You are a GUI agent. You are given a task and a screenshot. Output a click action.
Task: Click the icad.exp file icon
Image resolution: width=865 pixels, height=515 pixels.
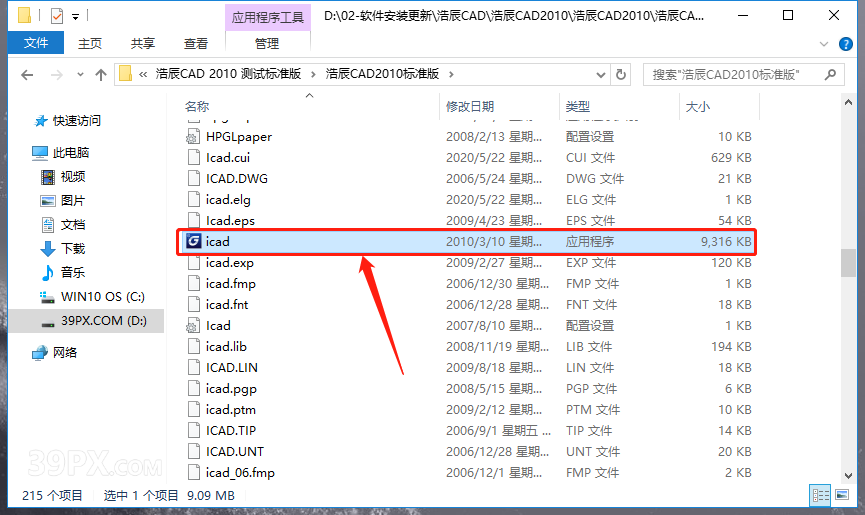click(x=194, y=263)
